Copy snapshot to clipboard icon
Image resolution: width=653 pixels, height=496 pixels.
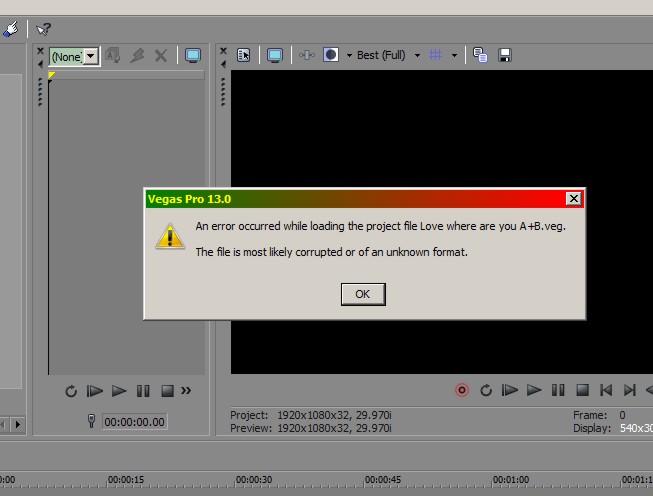pos(480,55)
